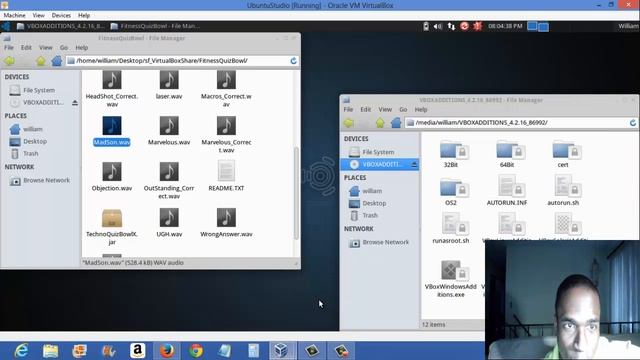Open Internet Explorer from Windows taskbar
This screenshot has height=360, width=640.
(21, 351)
